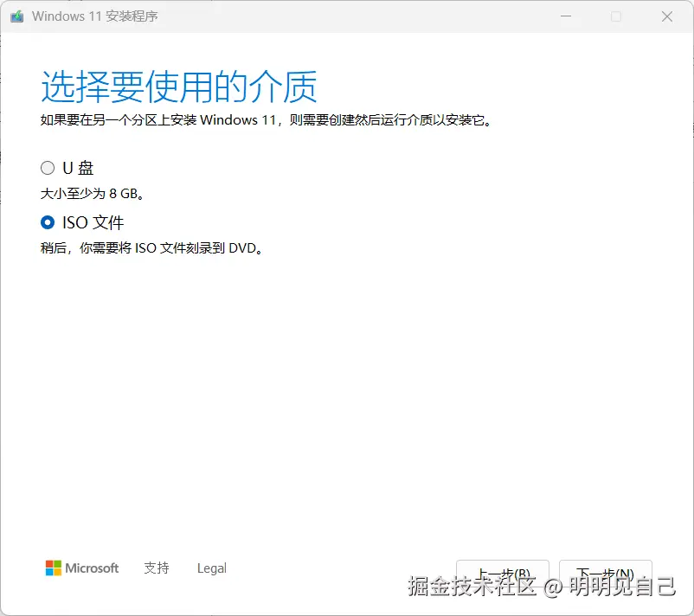Click the heading 选择要使用的介质

[x=179, y=87]
